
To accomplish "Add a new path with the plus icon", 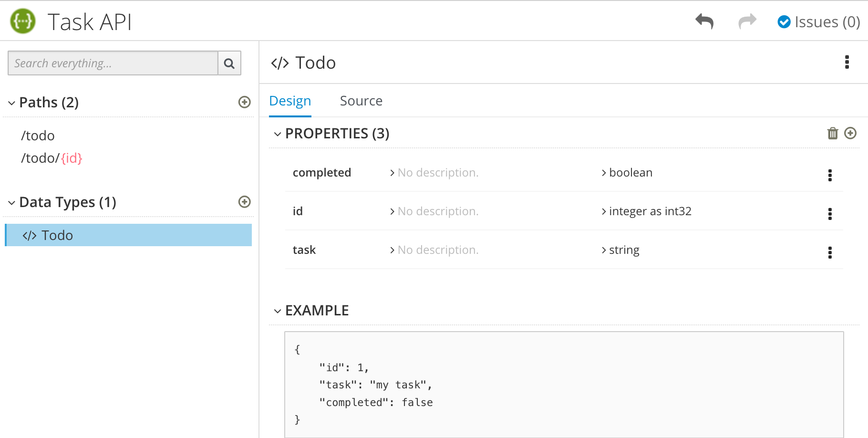I will (x=244, y=102).
